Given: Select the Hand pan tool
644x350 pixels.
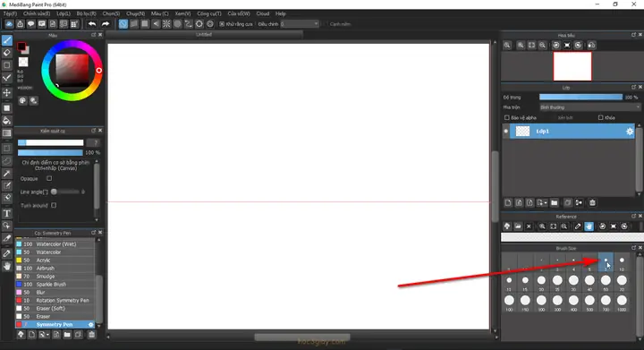Looking at the screenshot, I should pyautogui.click(x=7, y=266).
